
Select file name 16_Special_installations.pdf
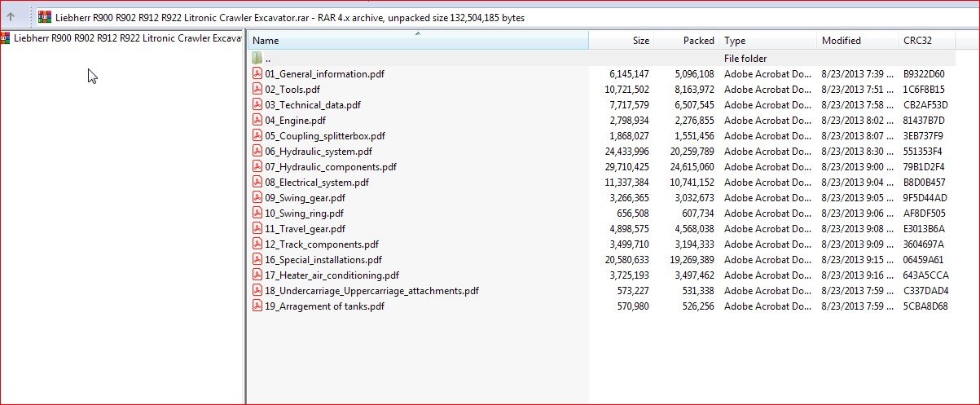tap(323, 260)
